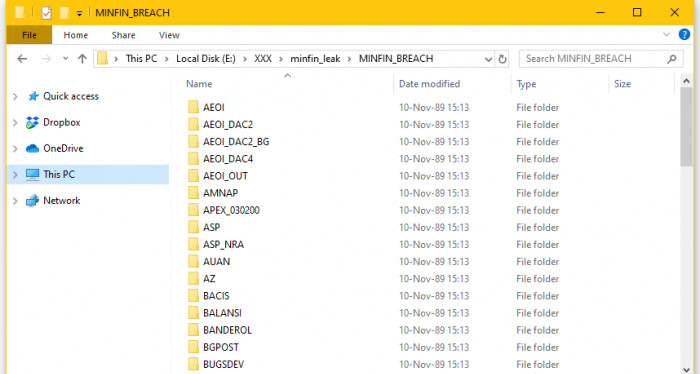This screenshot has width=700, height=374.
Task: Open the Customize Quick Access Toolbar dropdown
Action: point(79,13)
